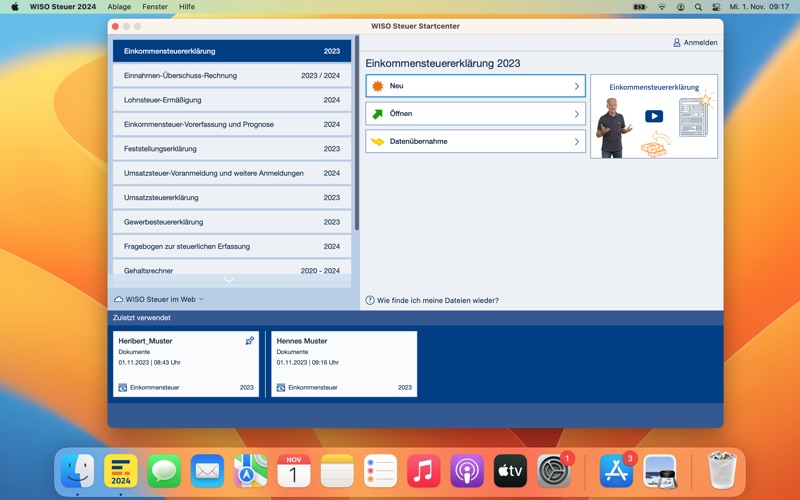Click the pin icon on Heribert_Muster card
The width and height of the screenshot is (800, 500).
click(x=249, y=341)
